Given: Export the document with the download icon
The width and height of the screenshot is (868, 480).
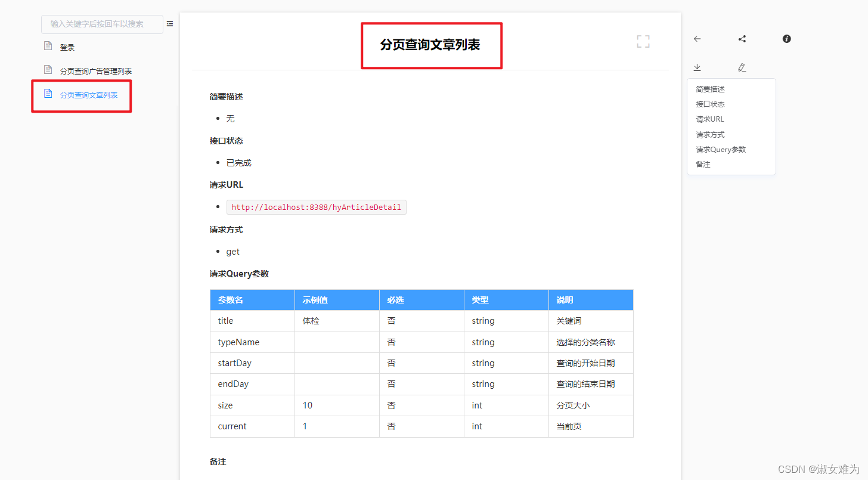Looking at the screenshot, I should [697, 67].
